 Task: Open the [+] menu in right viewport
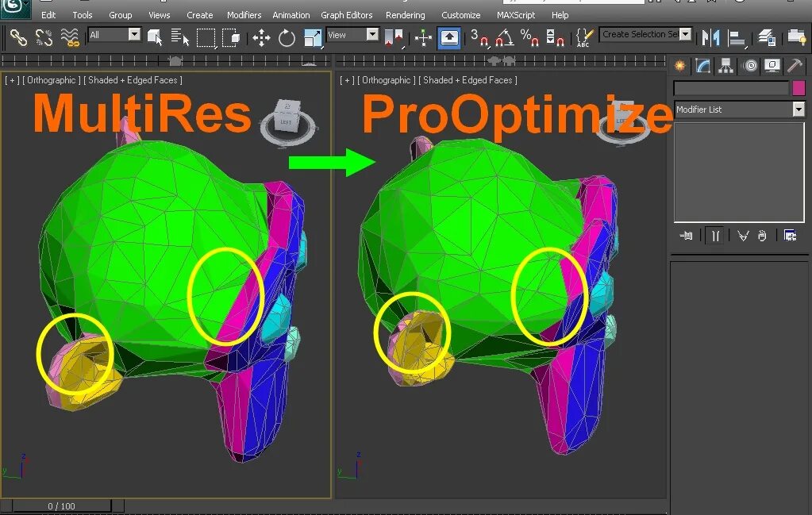click(x=347, y=80)
